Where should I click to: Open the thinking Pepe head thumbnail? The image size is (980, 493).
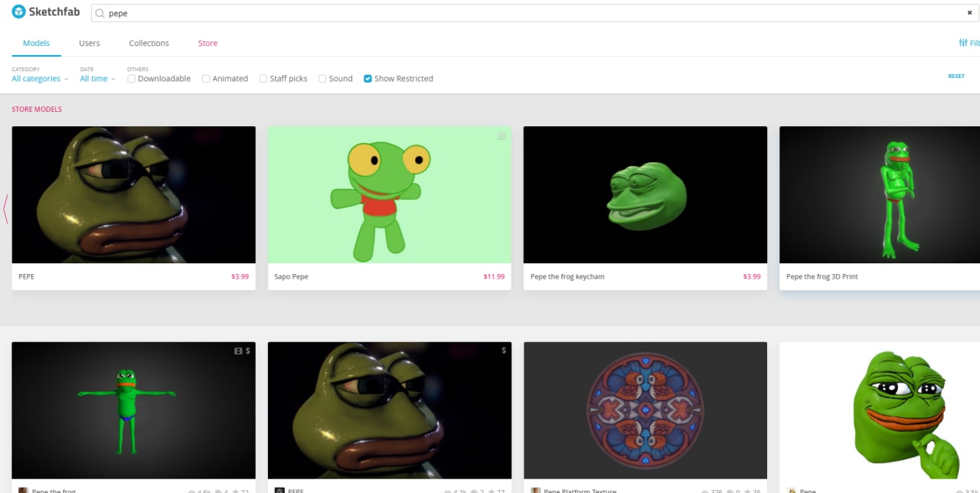pos(880,410)
